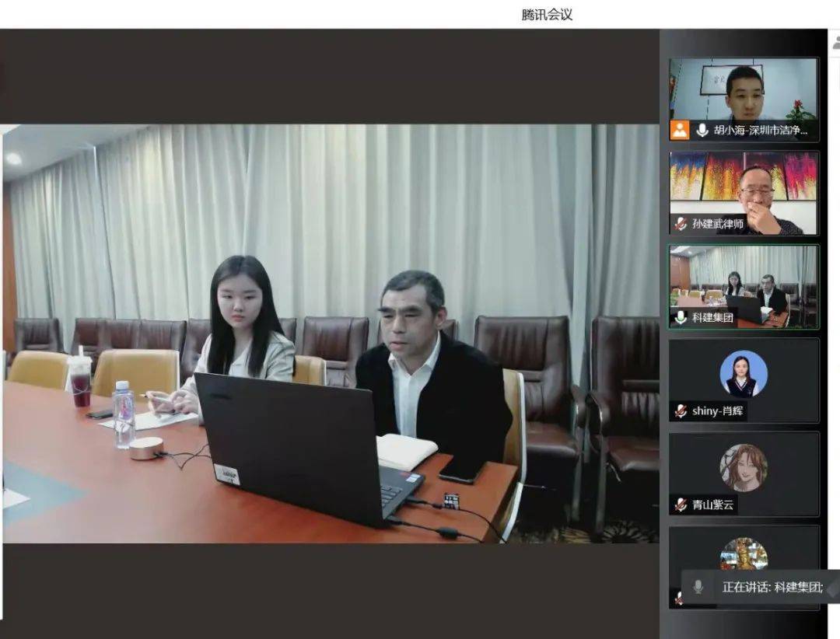840x639 pixels.
Task: Click the muted mic icon next to shiny-肖辉
Action: tap(681, 411)
